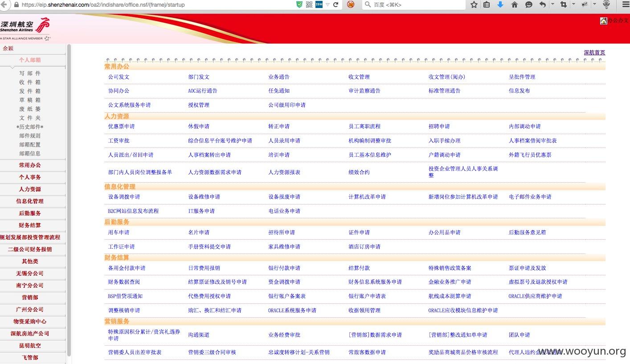Open the dropdown arrow next to undo icon
This screenshot has width=630, height=364.
coord(552,4)
